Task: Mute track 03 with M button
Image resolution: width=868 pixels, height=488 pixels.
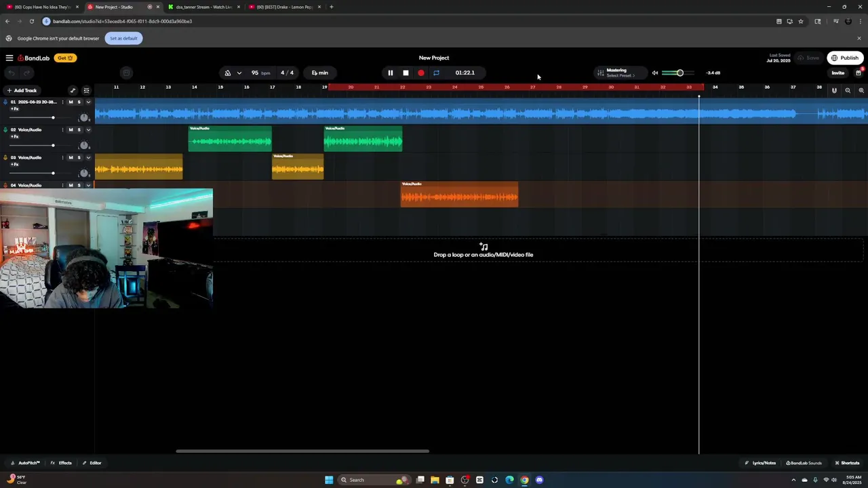Action: [71, 158]
